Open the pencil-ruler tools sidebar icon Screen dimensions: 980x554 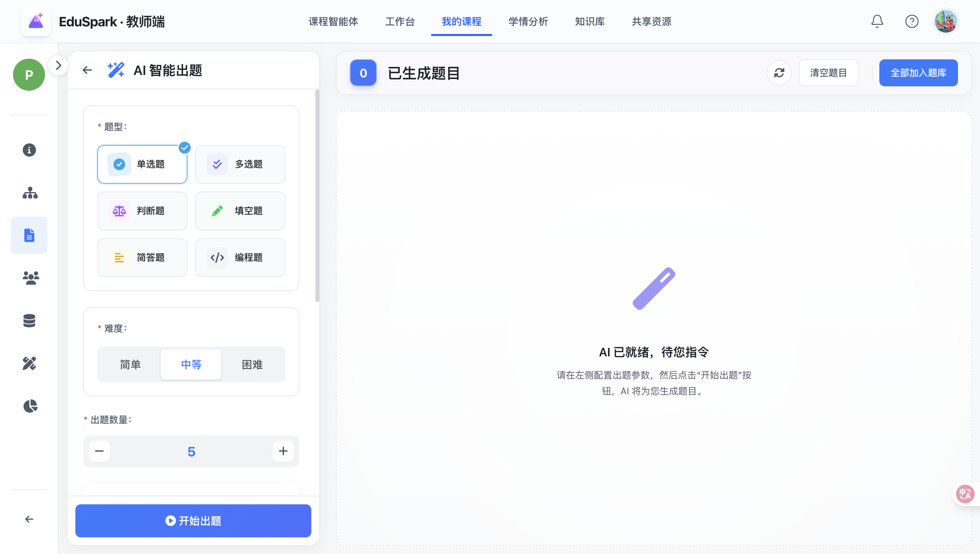point(29,363)
